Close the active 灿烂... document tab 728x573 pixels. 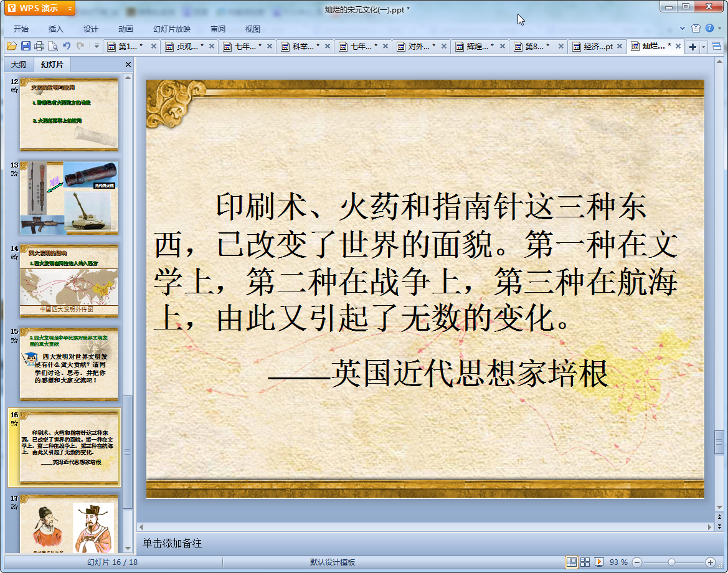(x=678, y=47)
